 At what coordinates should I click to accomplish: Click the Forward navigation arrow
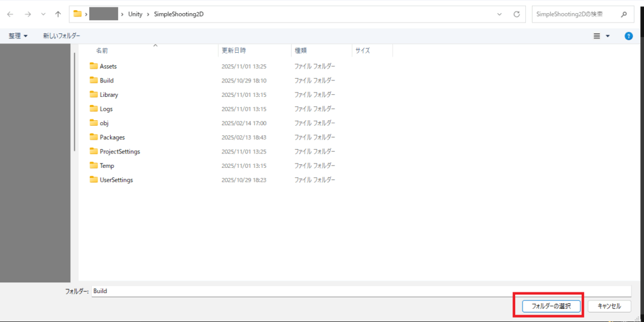tap(28, 14)
